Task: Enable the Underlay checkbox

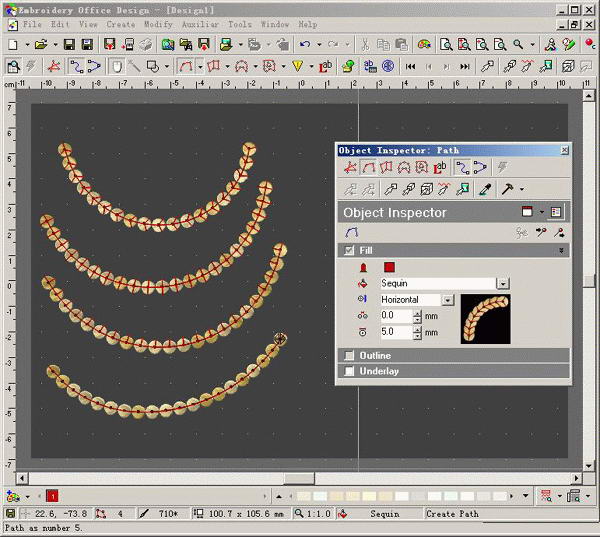Action: point(349,371)
